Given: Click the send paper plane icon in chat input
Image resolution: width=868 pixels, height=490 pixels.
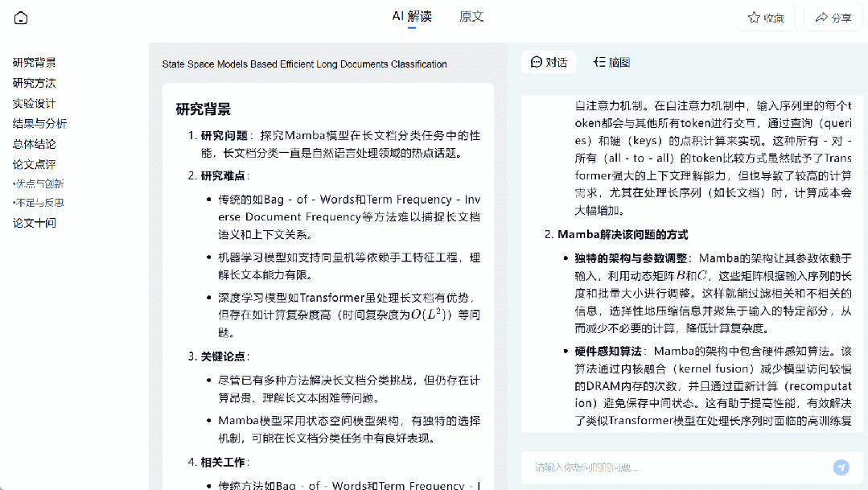Looking at the screenshot, I should [841, 467].
